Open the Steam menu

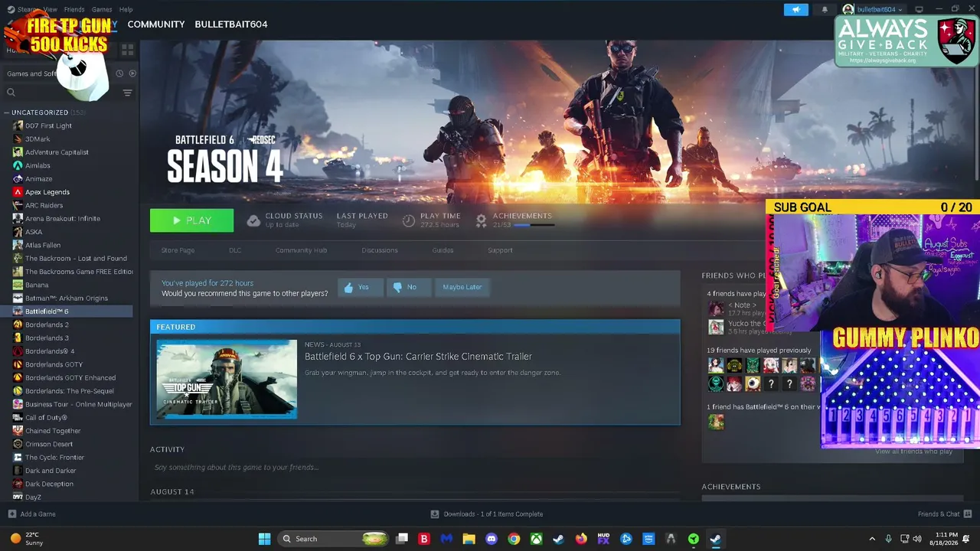click(28, 9)
